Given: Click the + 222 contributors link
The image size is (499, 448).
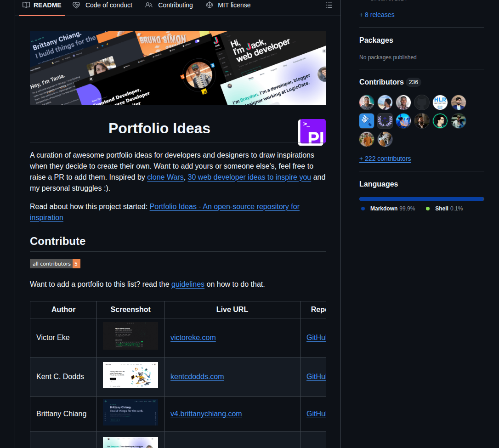Looking at the screenshot, I should [385, 159].
